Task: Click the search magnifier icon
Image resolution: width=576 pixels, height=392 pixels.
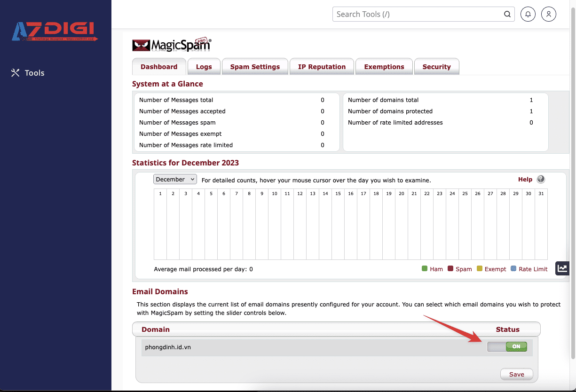Action: click(507, 14)
